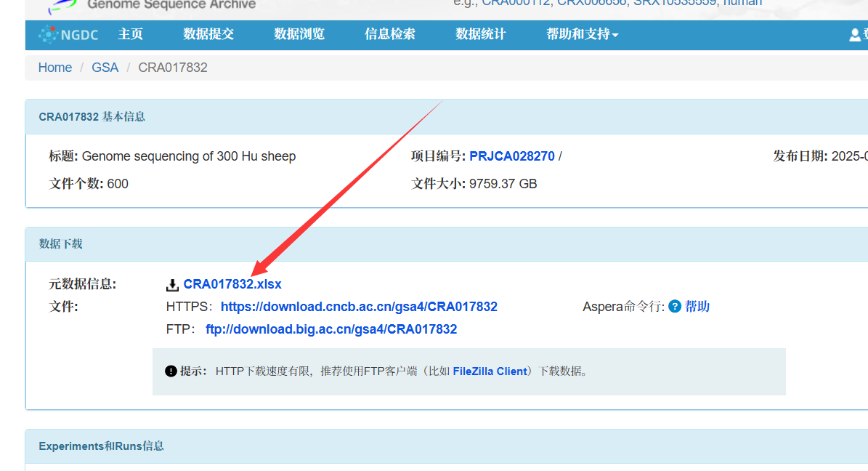Click the CRA017832 breadcrumb text
The height and width of the screenshot is (471, 868).
pos(173,68)
